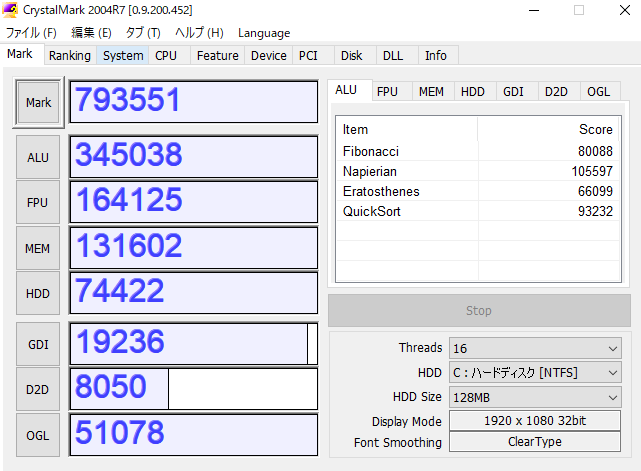Start the ALU benchmark test
This screenshot has height=471, width=641.
(x=38, y=157)
